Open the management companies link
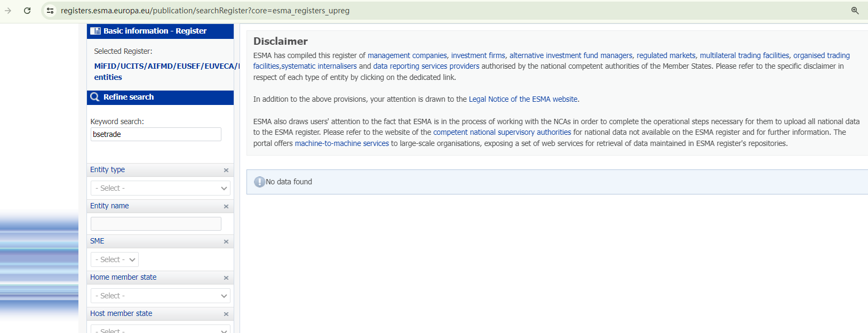This screenshot has height=333, width=868. (x=407, y=55)
